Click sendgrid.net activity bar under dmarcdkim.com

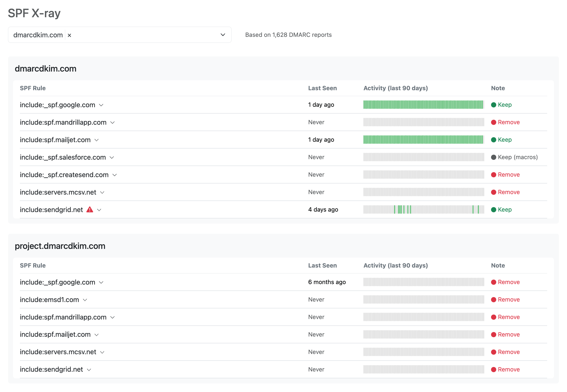[x=424, y=209]
